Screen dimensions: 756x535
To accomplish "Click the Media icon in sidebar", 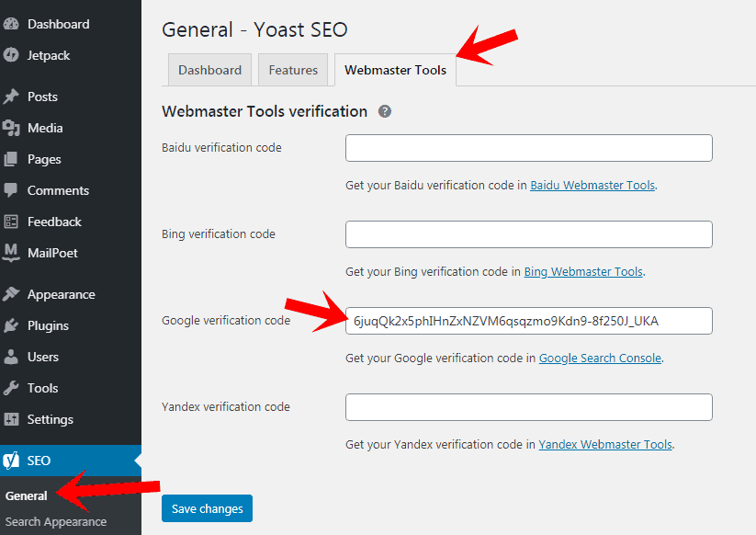I will click(12, 128).
